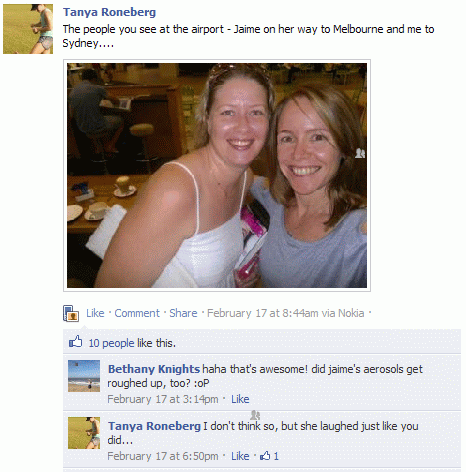Like Tanya's 6:50pm comment reply
466x472 pixels.
[x=240, y=456]
